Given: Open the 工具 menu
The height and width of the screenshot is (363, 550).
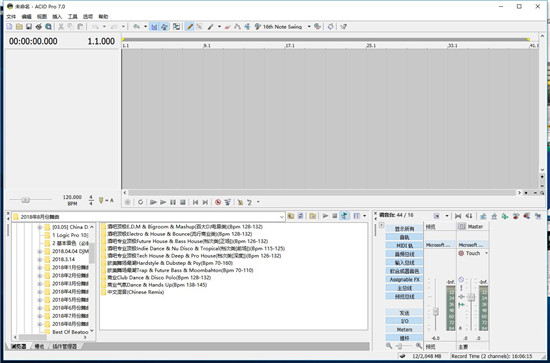Looking at the screenshot, I should [73, 16].
